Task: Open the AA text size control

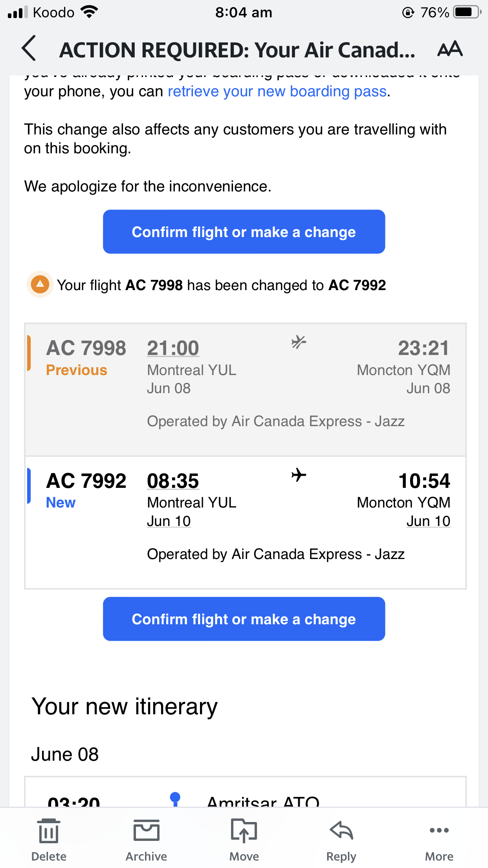Action: pyautogui.click(x=450, y=49)
